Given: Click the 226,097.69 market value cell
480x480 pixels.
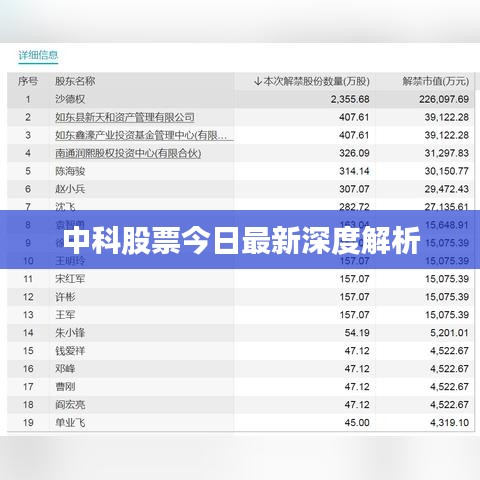Looking at the screenshot, I should (x=444, y=99).
